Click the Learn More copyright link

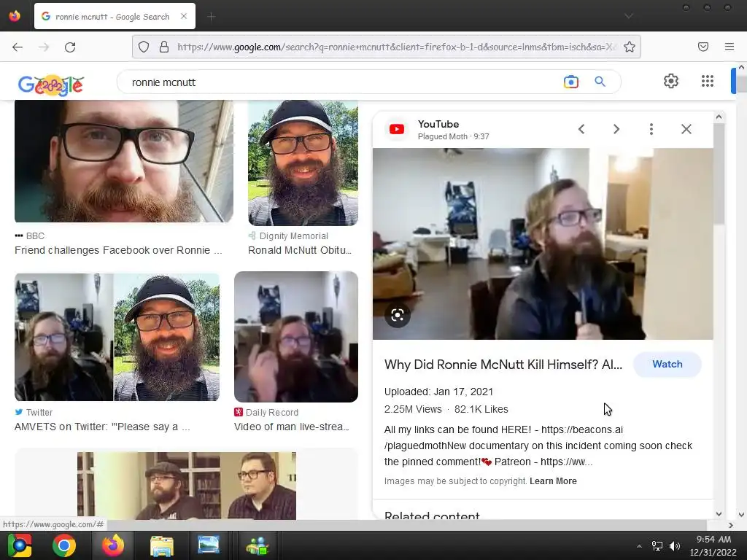(x=553, y=481)
